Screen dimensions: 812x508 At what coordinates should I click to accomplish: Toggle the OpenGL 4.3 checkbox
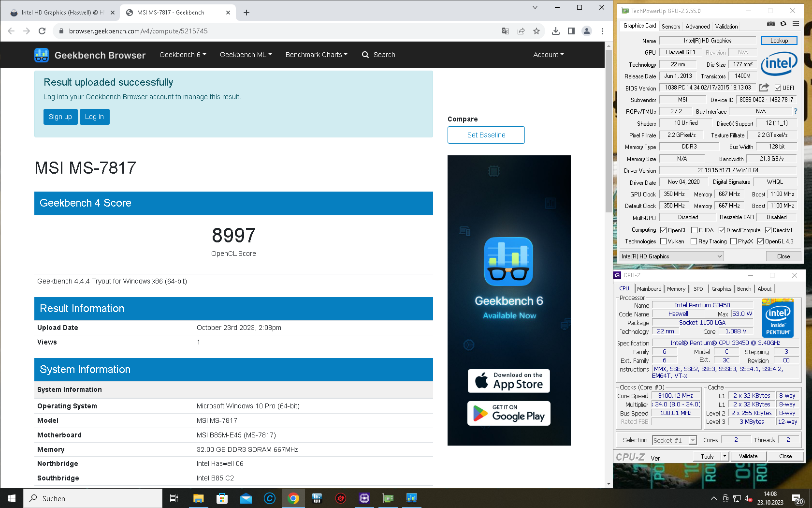click(761, 241)
